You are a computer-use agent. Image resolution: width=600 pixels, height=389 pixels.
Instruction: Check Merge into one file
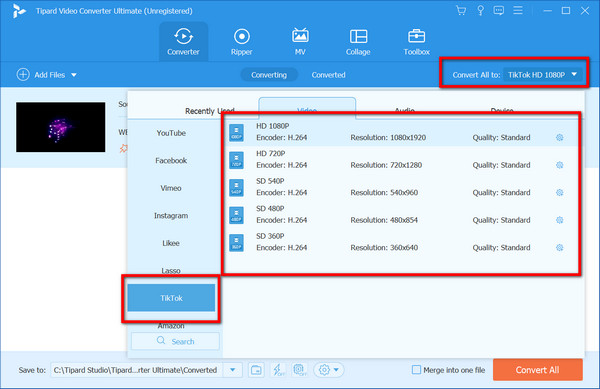coord(416,370)
